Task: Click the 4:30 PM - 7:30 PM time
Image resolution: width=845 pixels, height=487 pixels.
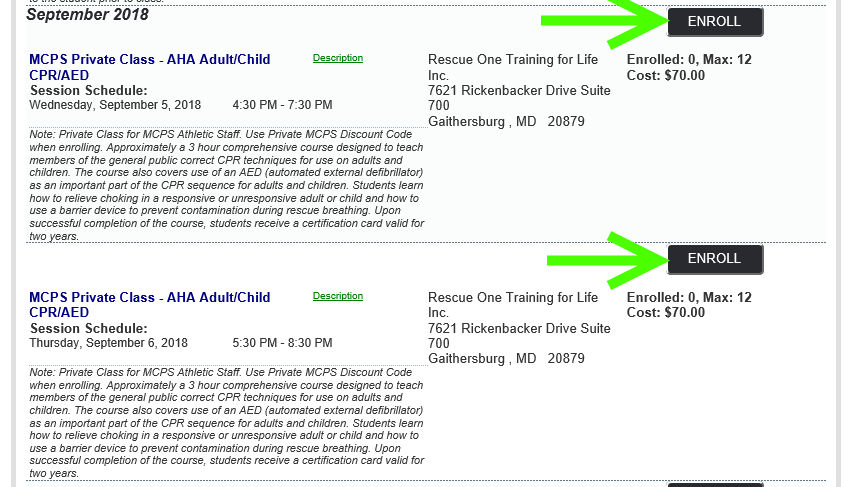Action: tap(282, 105)
